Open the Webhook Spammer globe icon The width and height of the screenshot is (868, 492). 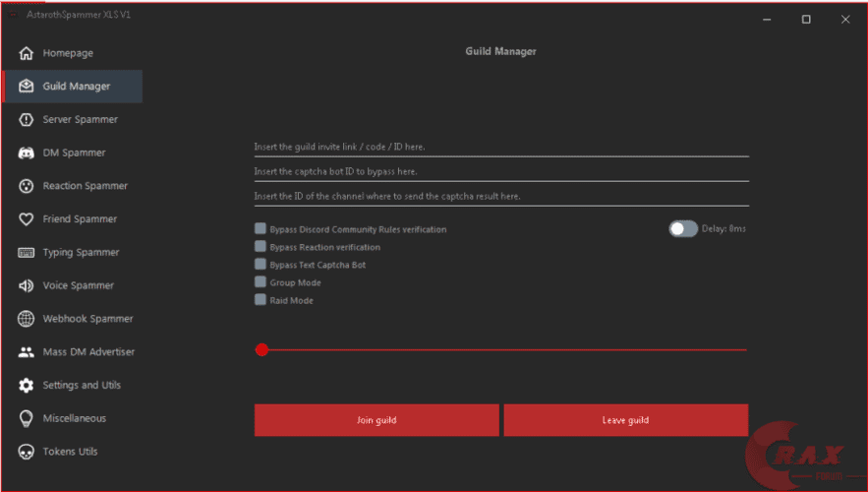(26, 319)
